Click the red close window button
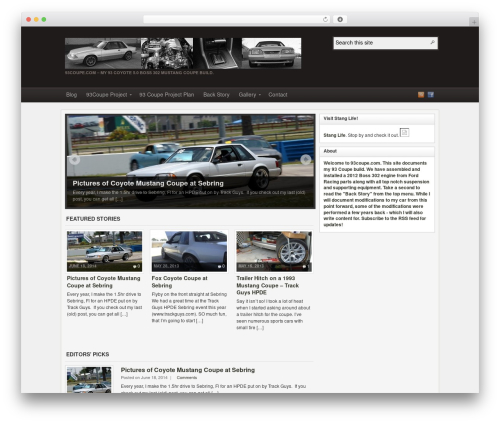This screenshot has height=423, width=500. (29, 19)
